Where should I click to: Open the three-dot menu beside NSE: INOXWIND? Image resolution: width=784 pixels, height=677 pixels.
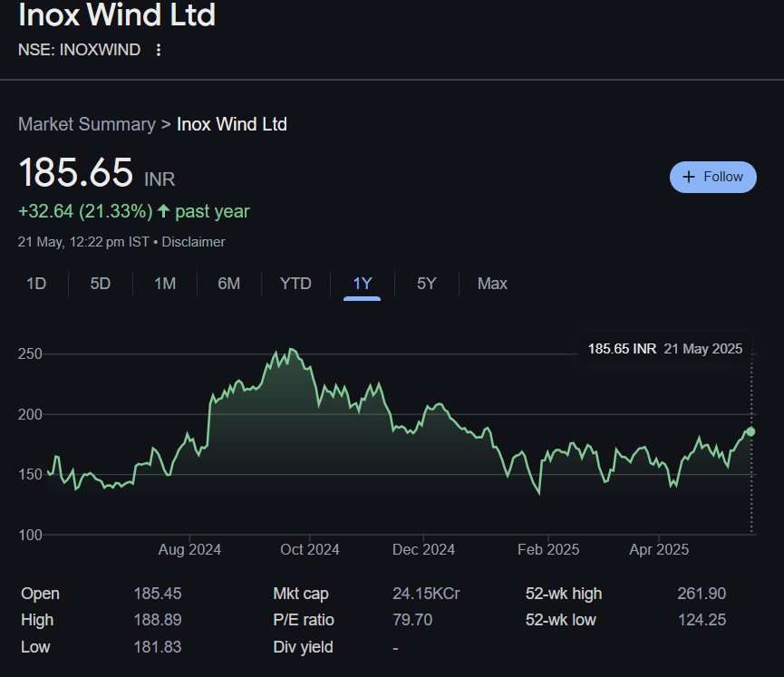158,50
